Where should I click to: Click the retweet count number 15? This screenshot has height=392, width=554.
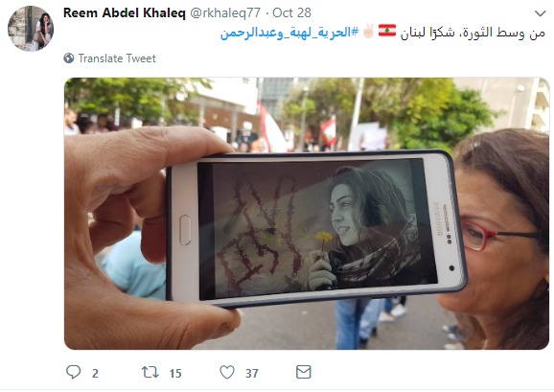pos(175,373)
